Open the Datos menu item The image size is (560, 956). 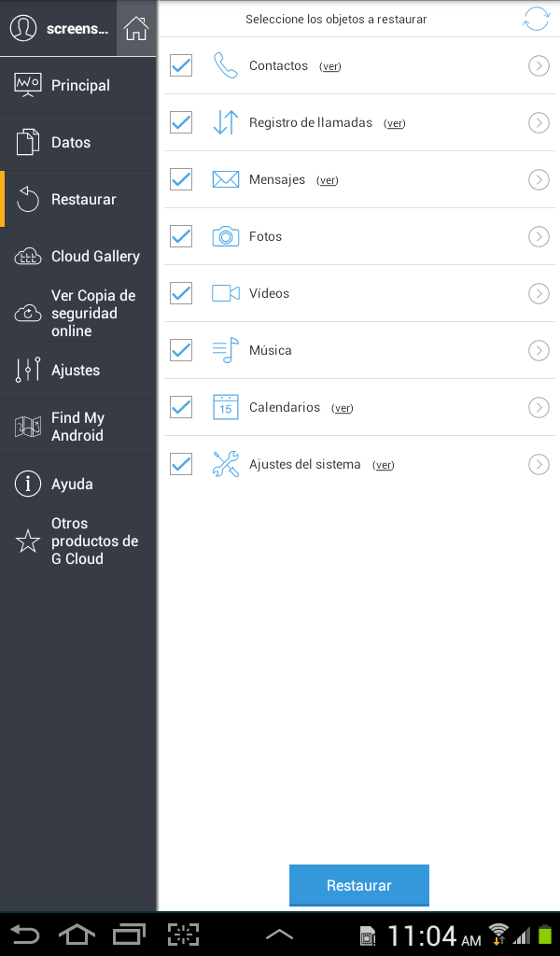click(x=78, y=142)
